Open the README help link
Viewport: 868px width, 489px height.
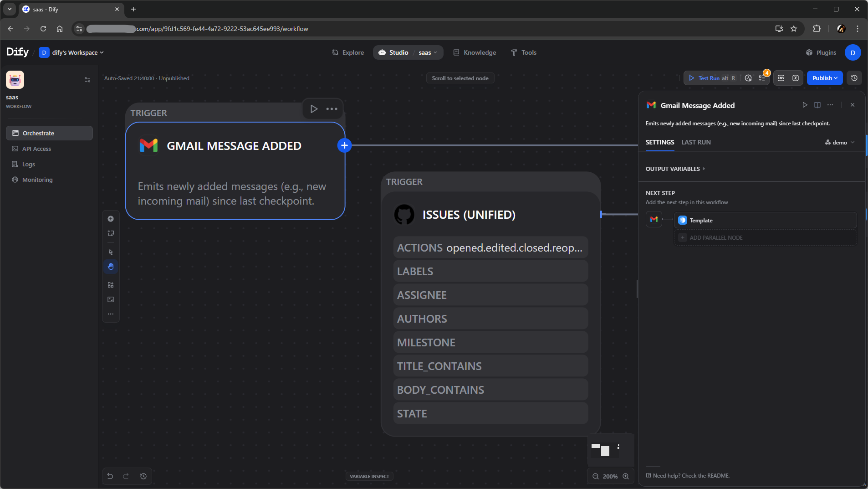click(x=691, y=475)
